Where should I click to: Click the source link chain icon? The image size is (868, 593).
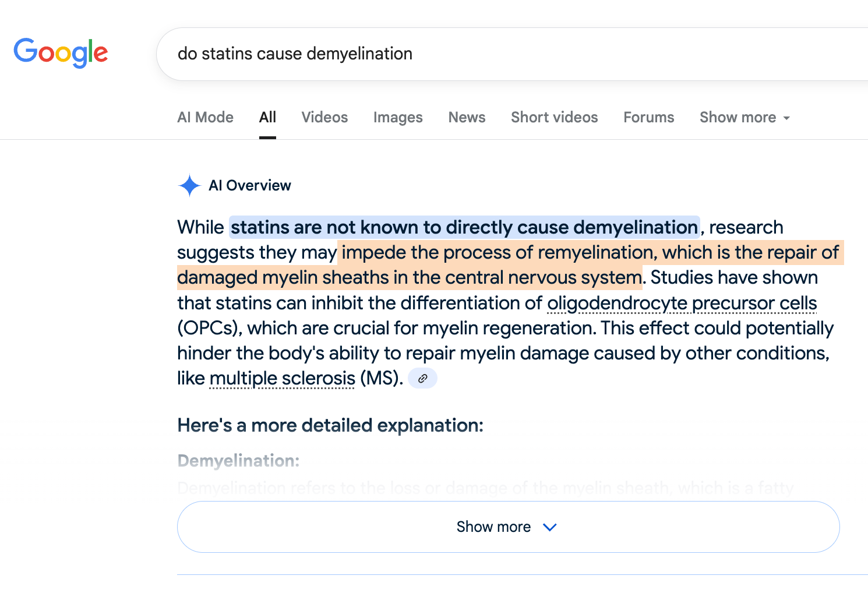click(x=422, y=379)
